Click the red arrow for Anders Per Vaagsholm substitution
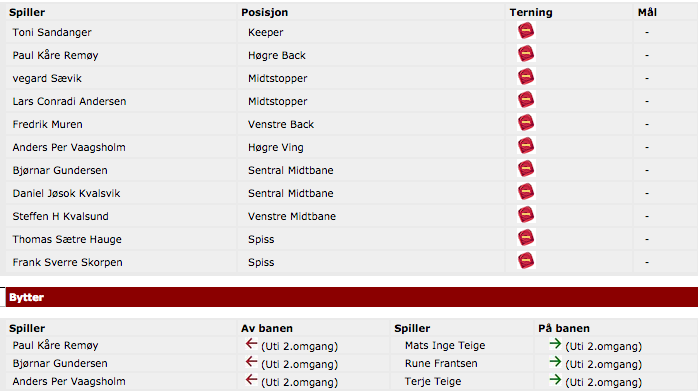 [252, 380]
